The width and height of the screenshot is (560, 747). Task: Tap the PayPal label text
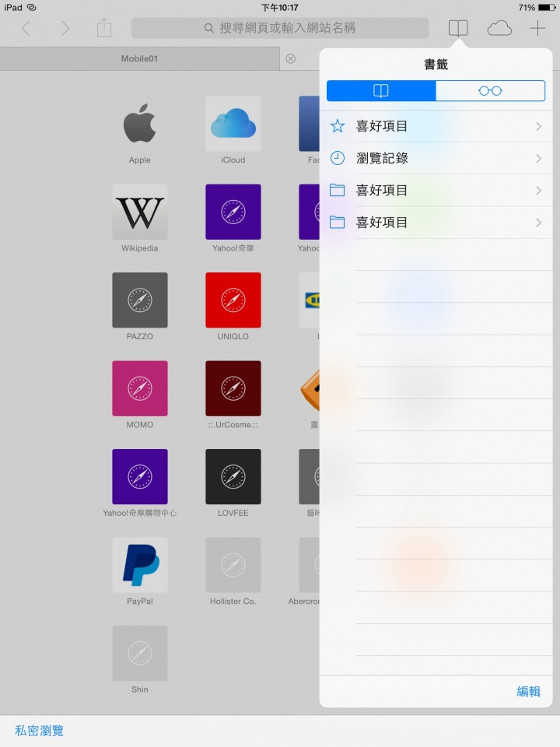click(139, 601)
